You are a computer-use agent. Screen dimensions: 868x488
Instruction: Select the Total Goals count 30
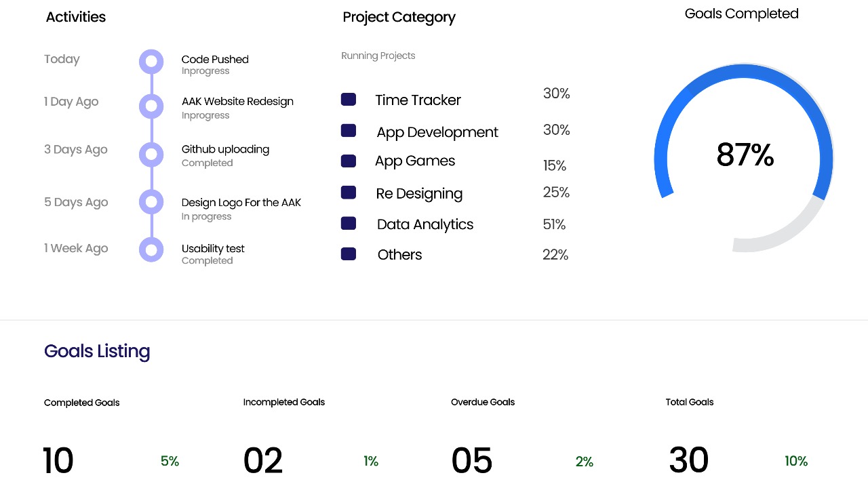[x=688, y=461]
